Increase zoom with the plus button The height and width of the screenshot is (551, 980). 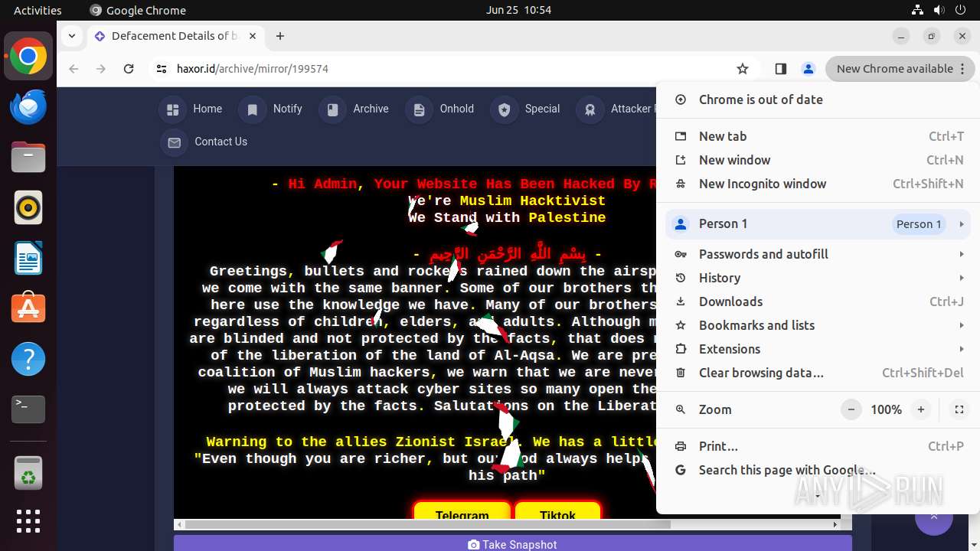tap(921, 409)
